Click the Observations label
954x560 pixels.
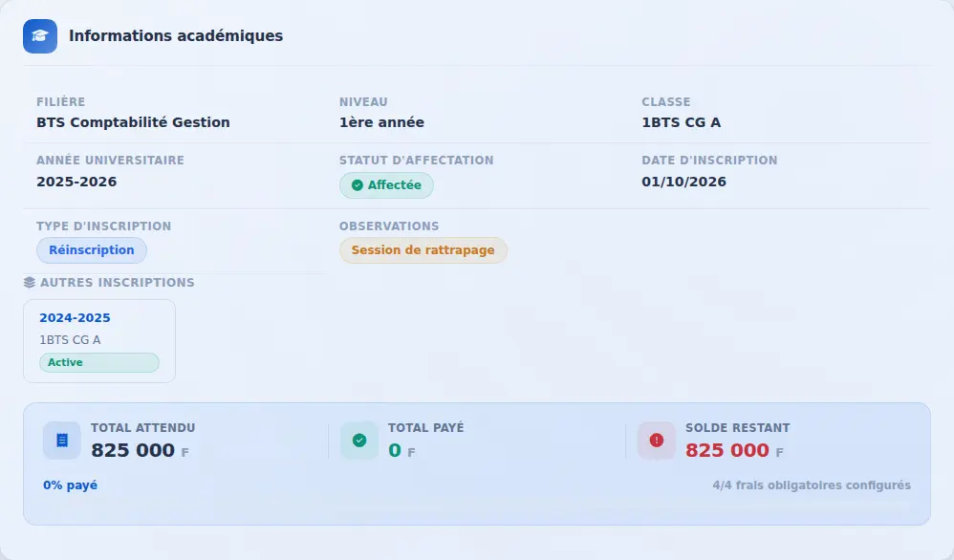[x=389, y=226]
